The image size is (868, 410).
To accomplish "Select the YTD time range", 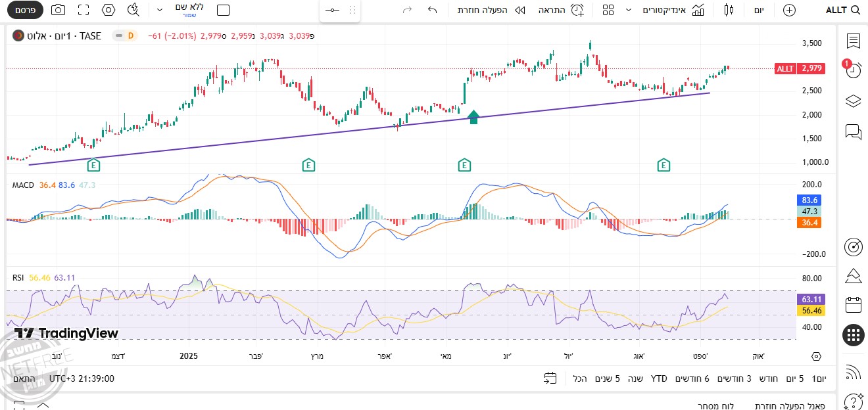I will 659,378.
